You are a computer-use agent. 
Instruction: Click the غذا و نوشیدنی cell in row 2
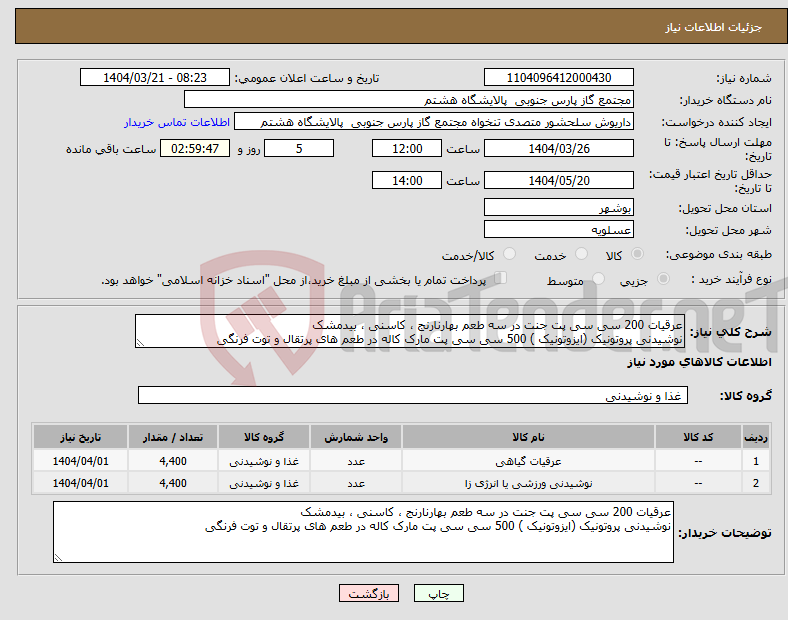coord(264,483)
